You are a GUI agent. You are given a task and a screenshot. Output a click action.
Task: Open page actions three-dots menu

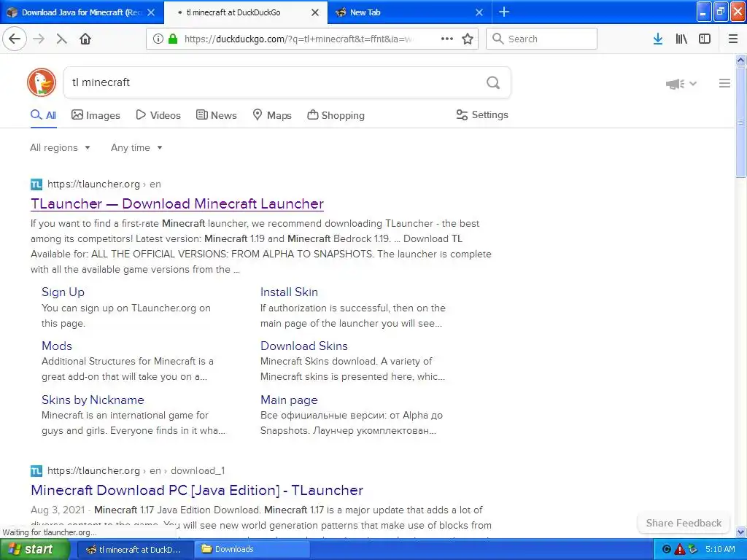point(447,39)
